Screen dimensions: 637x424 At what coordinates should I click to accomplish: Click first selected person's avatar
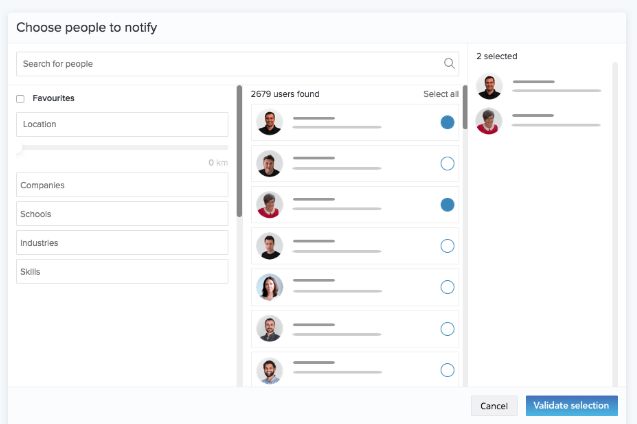tap(489, 86)
